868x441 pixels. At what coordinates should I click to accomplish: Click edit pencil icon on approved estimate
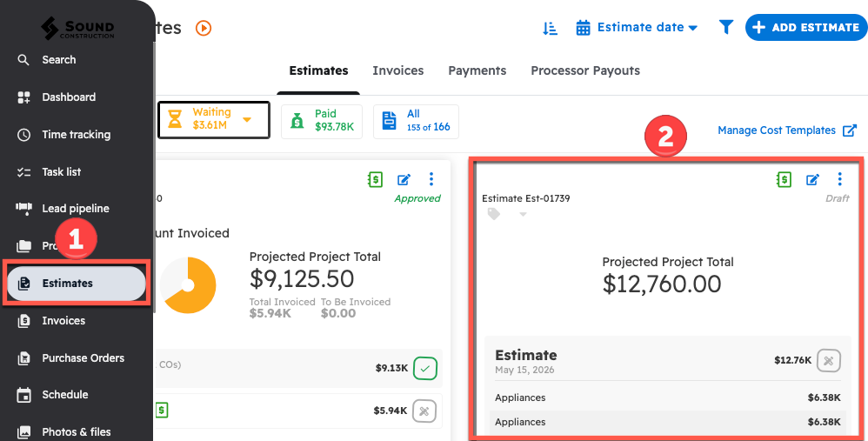[x=404, y=180]
